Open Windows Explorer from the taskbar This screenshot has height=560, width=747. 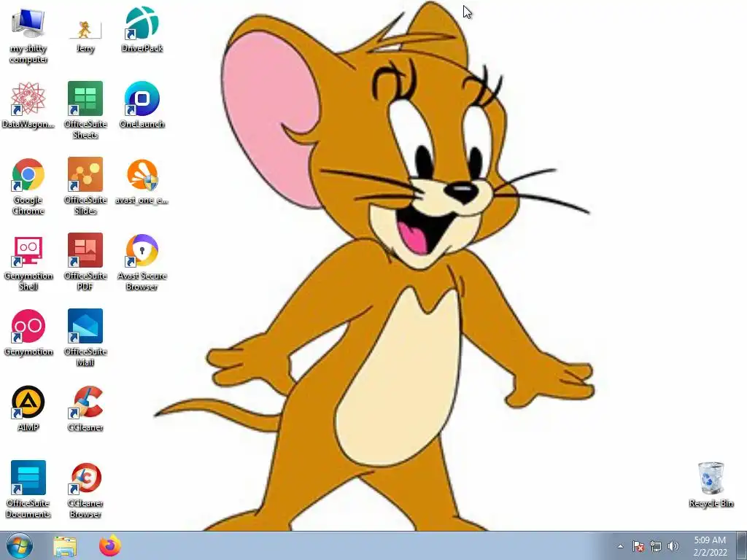coord(65,546)
